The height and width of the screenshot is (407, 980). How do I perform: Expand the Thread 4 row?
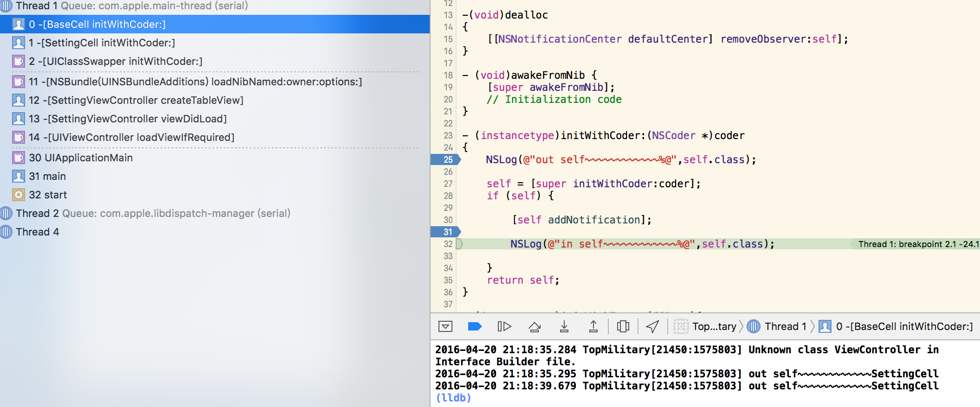click(215, 232)
